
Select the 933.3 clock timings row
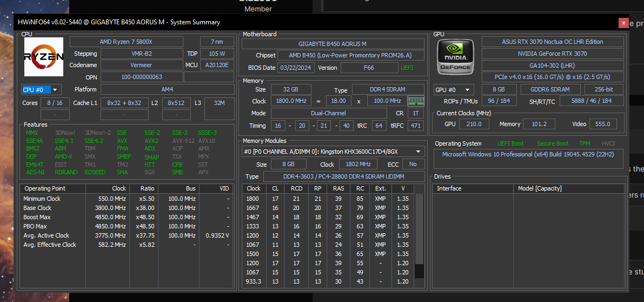point(329,281)
